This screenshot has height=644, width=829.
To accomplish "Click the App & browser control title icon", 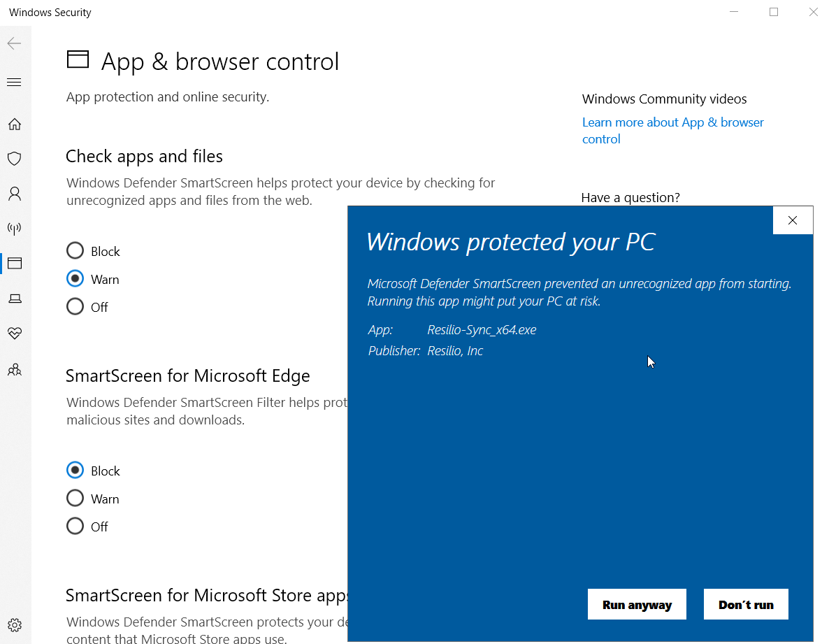I will coord(78,59).
